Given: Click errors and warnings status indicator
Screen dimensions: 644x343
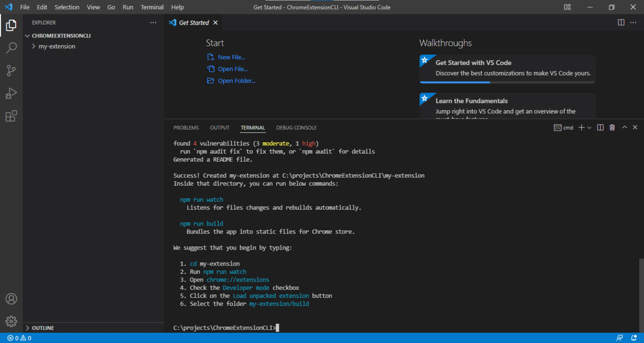Looking at the screenshot, I should pos(19,338).
